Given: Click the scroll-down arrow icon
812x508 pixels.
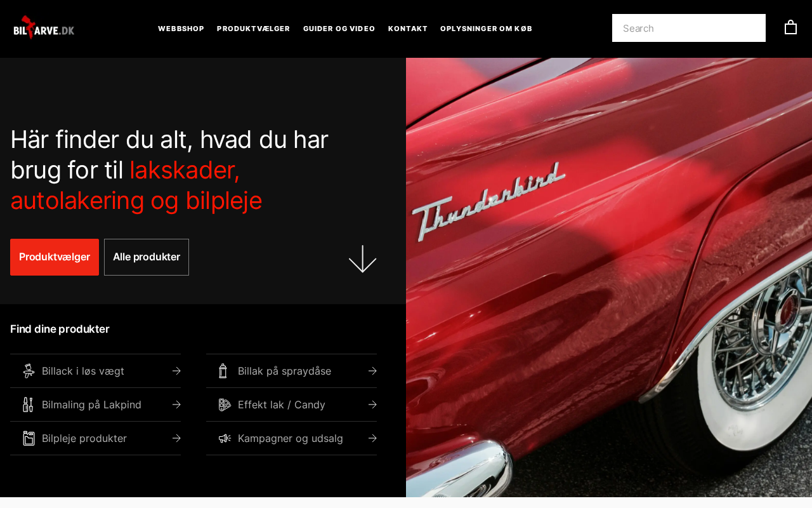Looking at the screenshot, I should (x=362, y=258).
